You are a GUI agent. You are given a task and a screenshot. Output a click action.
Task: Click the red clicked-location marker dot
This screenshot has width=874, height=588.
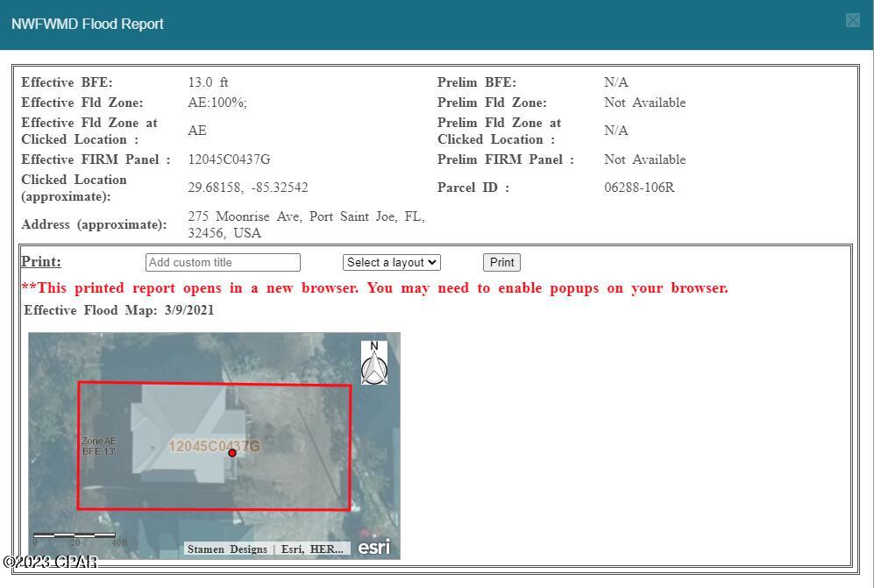coord(232,453)
